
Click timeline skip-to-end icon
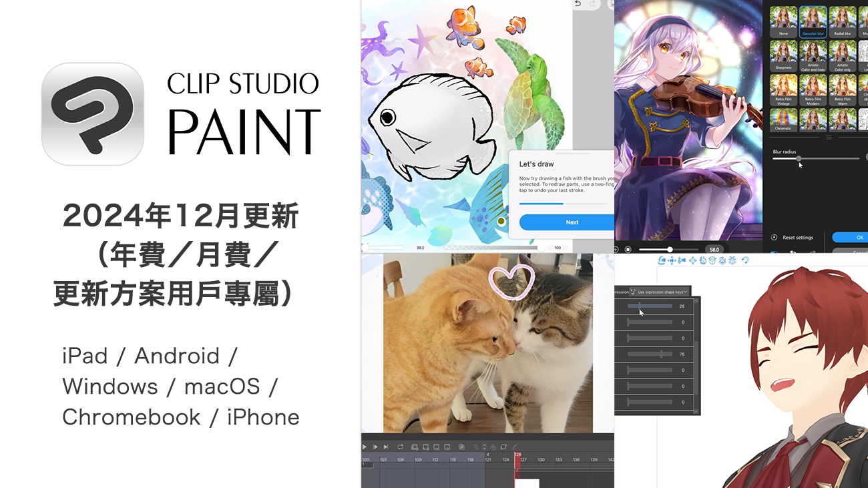pos(386,447)
